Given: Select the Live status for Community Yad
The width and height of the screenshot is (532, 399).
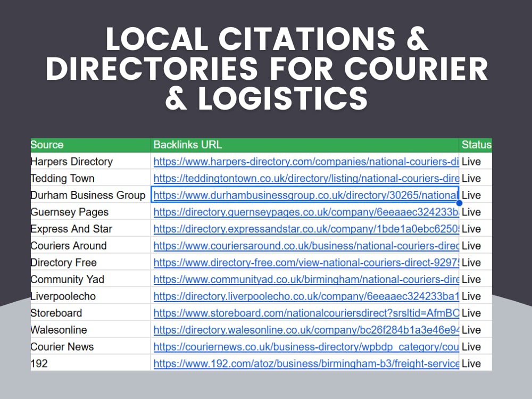Looking at the screenshot, I should [x=476, y=280].
